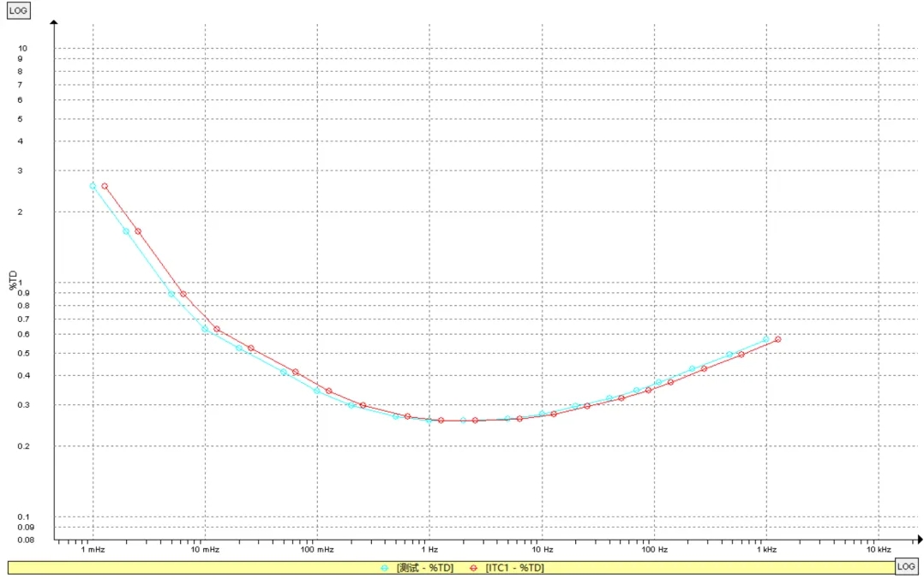This screenshot has height=579, width=924.
Task: Pick the rightmost red data point
Action: tap(777, 339)
